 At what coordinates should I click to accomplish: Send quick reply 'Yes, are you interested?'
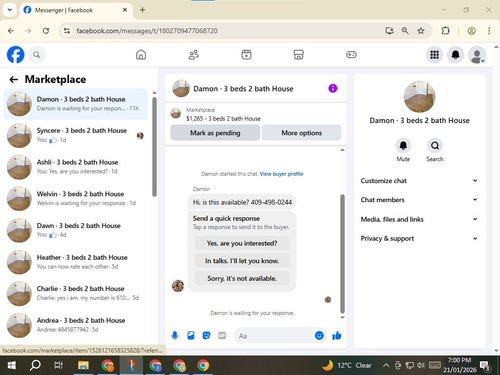coord(242,243)
